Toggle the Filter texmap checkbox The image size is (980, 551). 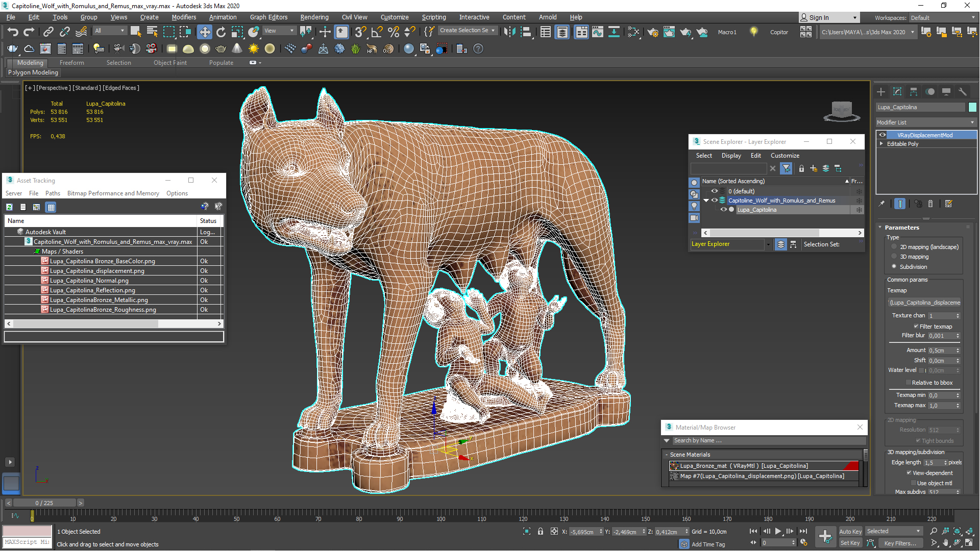coord(916,327)
